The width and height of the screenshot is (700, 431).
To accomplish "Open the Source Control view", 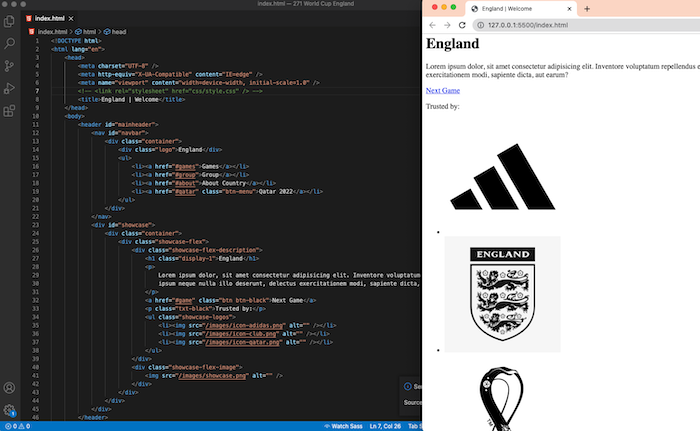I will [9, 66].
